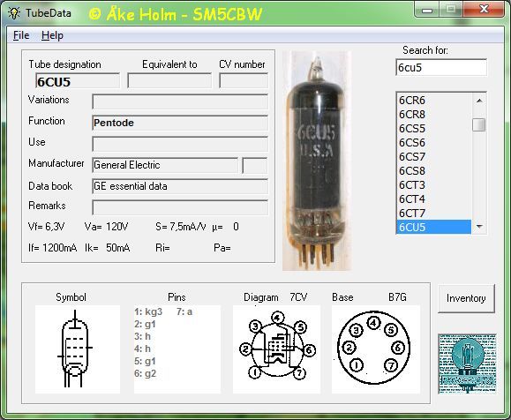Click the Equivalent to field

coord(169,81)
